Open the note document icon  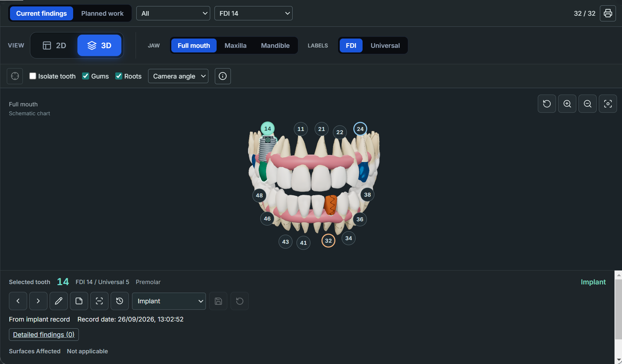point(79,301)
